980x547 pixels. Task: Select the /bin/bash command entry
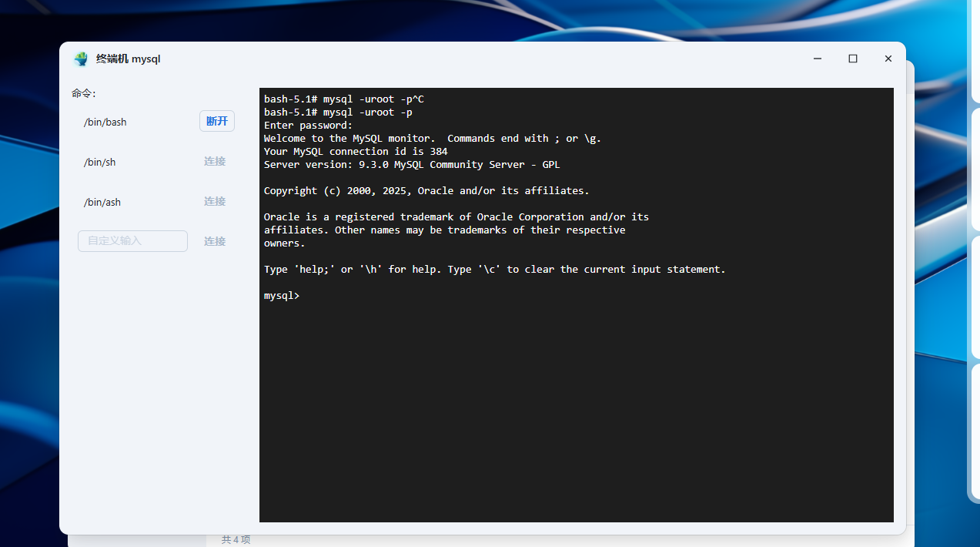pos(105,122)
